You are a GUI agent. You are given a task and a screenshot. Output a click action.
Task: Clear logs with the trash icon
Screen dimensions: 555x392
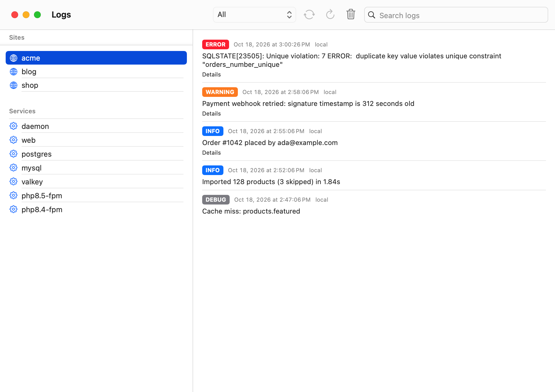[x=351, y=14]
